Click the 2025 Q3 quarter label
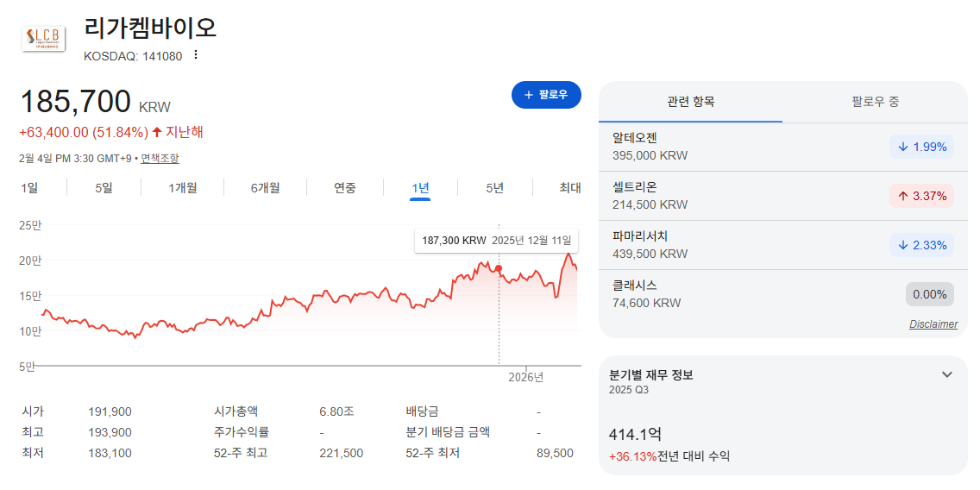The image size is (980, 490). pos(629,390)
